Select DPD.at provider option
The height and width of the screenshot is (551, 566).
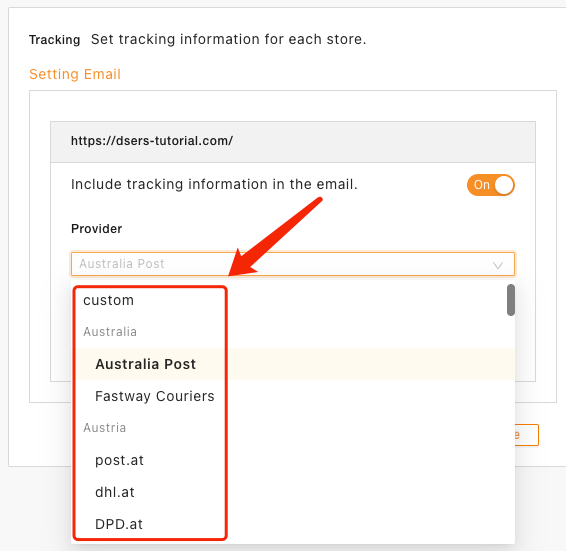(x=293, y=524)
